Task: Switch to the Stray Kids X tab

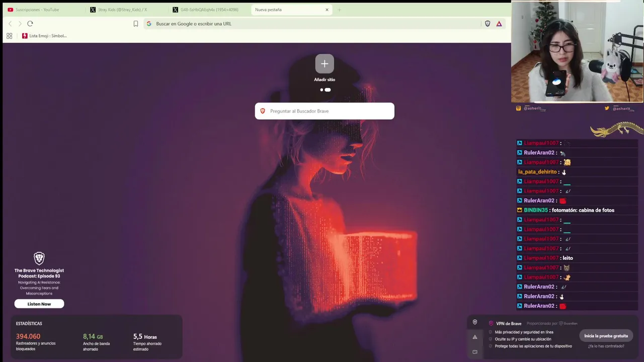Action: tap(125, 10)
